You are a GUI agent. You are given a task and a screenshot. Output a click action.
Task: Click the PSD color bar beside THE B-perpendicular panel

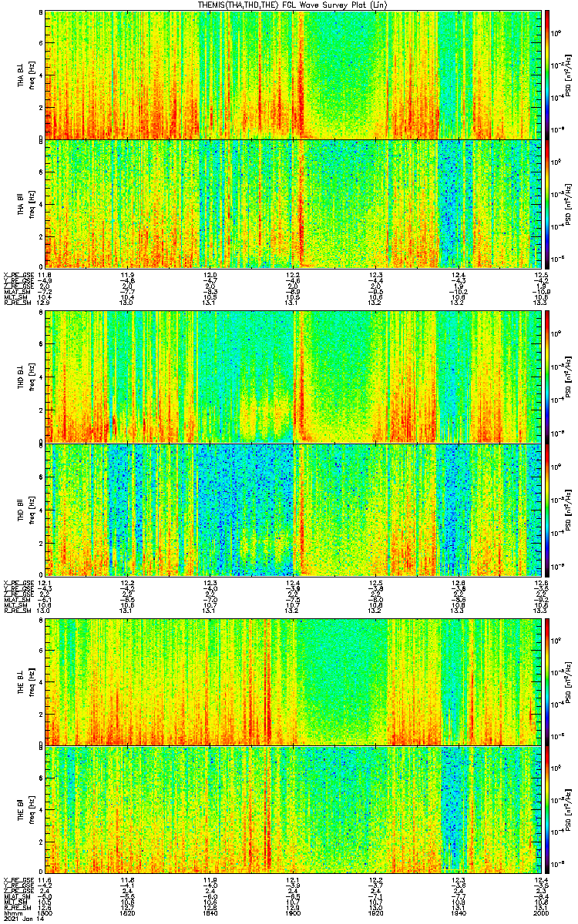click(x=548, y=681)
